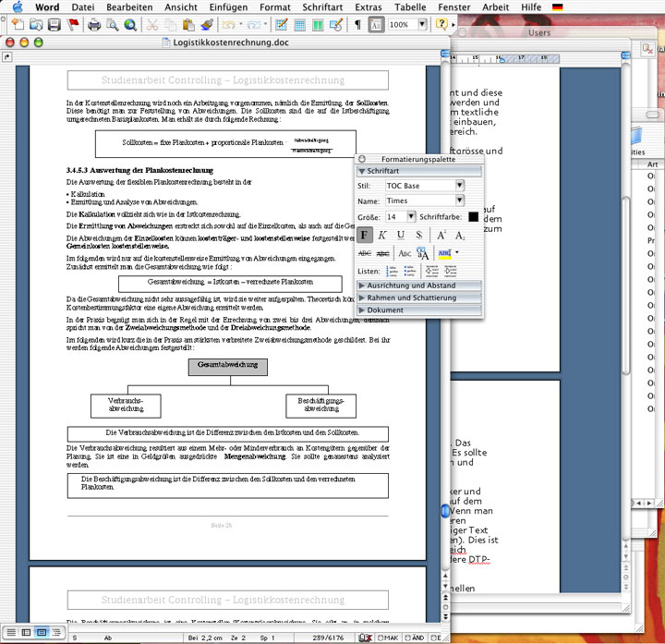Click the Columns toolbar icon
The height and width of the screenshot is (644, 665).
318,25
